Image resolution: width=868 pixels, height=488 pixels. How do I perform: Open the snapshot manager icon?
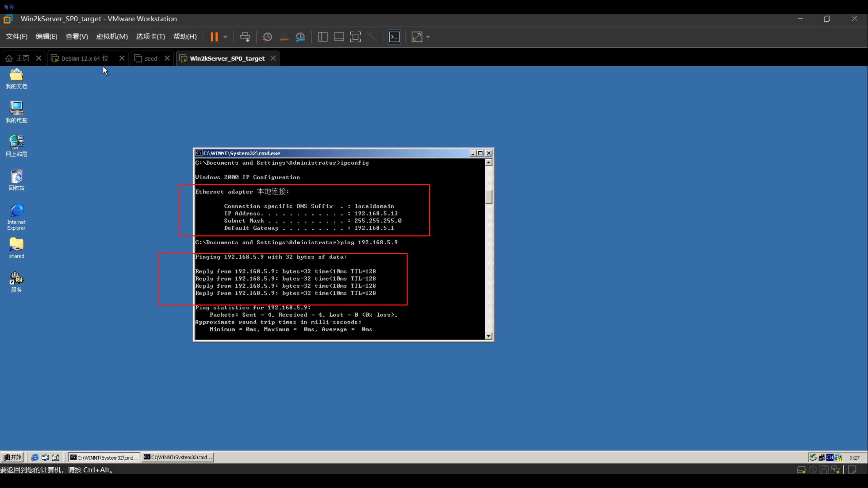300,37
